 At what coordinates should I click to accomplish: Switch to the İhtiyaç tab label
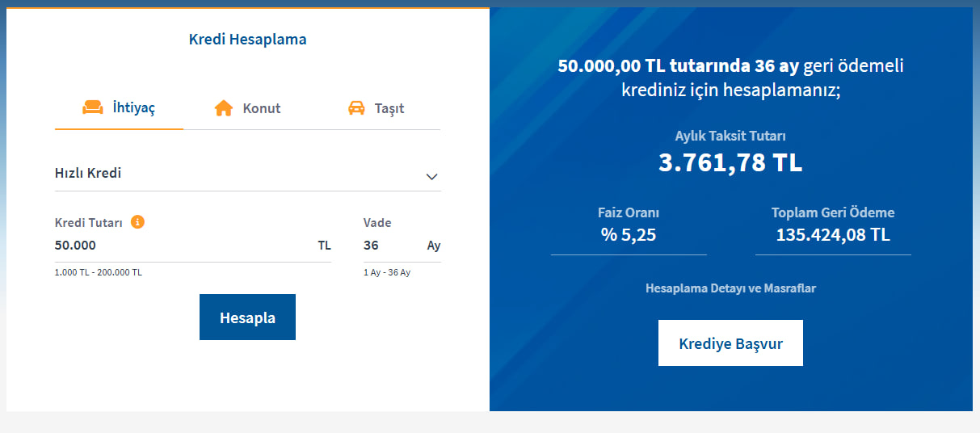[134, 107]
